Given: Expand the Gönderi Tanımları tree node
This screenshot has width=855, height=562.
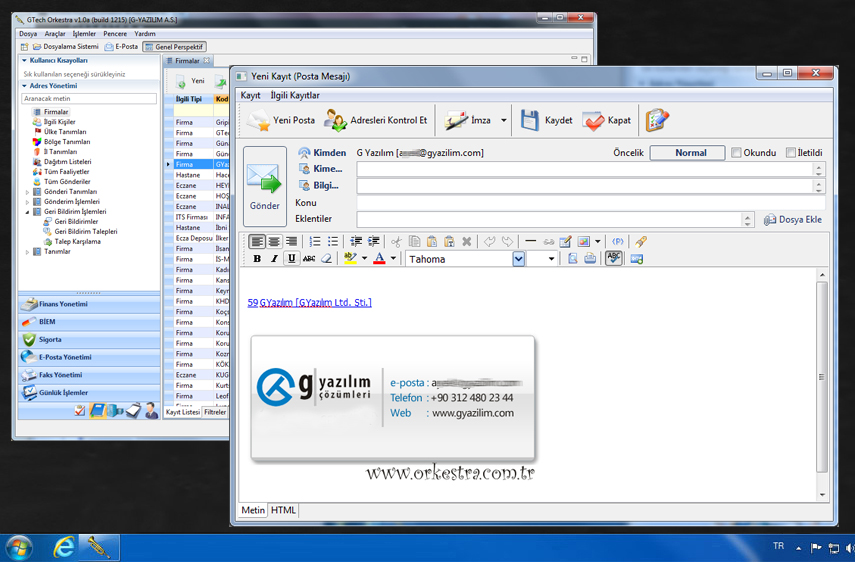Looking at the screenshot, I should pos(27,192).
